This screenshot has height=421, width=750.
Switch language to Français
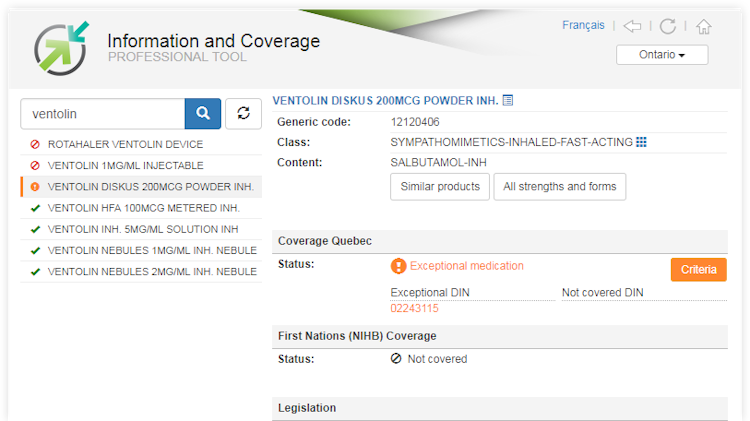(x=583, y=25)
